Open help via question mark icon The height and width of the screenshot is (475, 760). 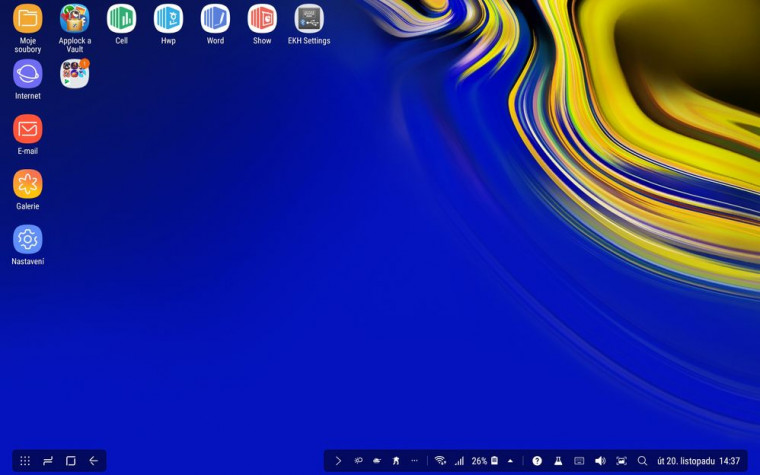537,461
